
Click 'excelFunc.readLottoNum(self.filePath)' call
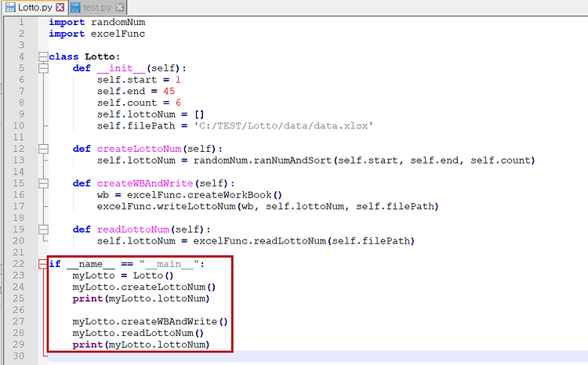click(x=304, y=241)
